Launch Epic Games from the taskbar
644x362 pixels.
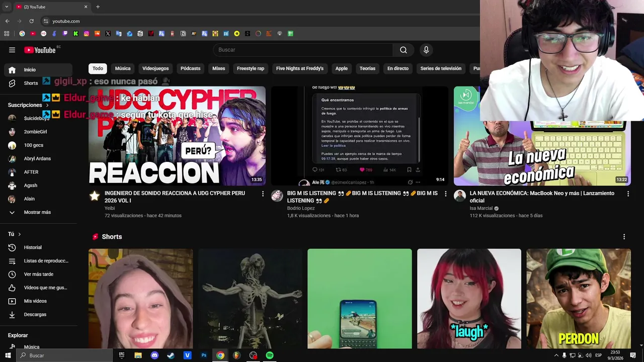tap(122, 355)
